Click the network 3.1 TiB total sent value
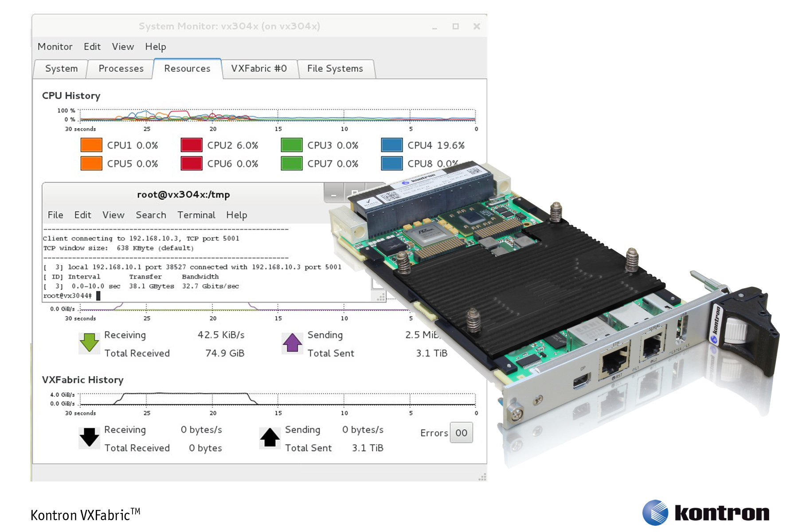 (432, 353)
